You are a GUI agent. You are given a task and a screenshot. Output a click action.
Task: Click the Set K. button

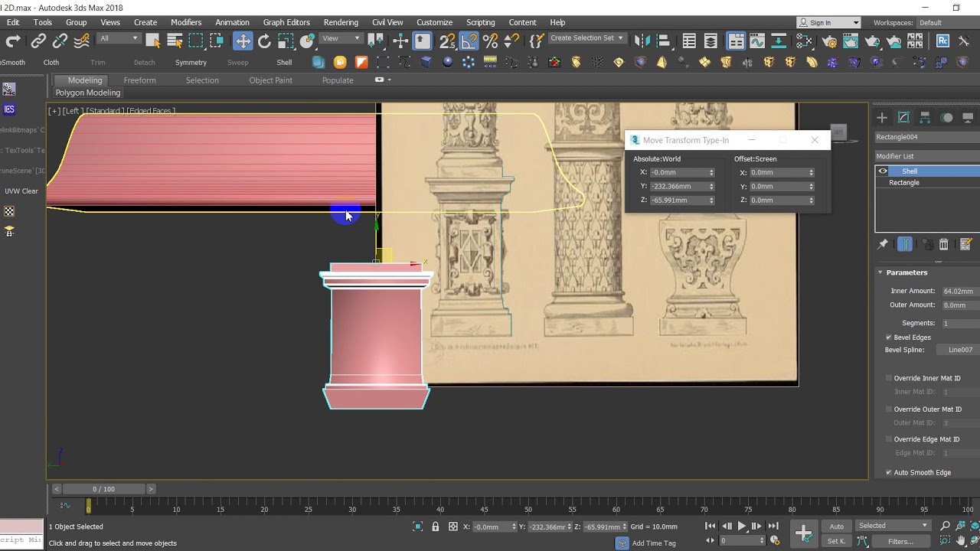pyautogui.click(x=836, y=541)
